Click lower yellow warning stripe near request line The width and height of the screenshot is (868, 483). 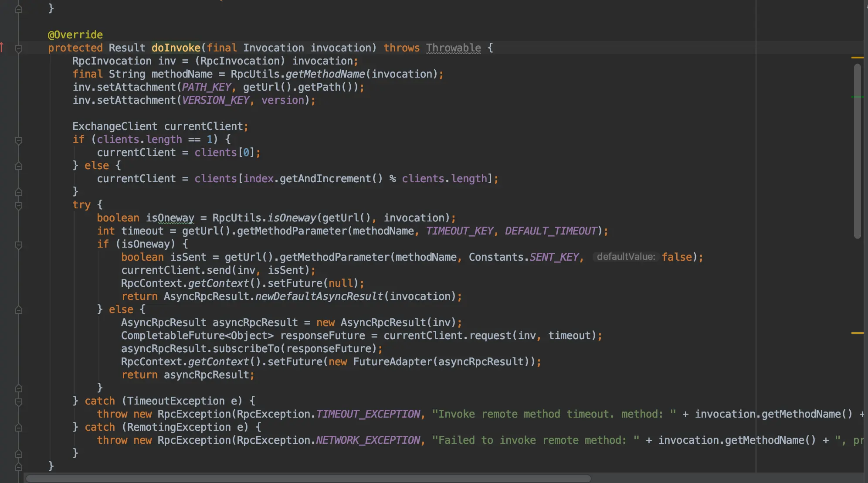pyautogui.click(x=857, y=333)
